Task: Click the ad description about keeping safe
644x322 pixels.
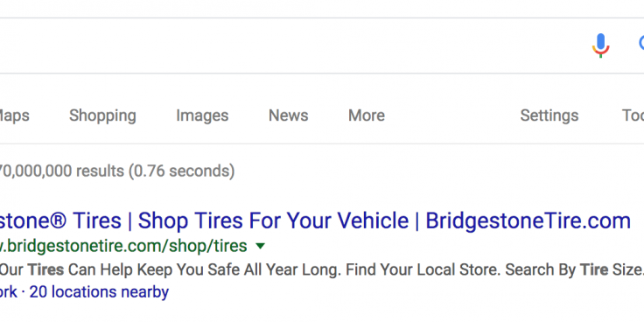Action: click(322, 269)
